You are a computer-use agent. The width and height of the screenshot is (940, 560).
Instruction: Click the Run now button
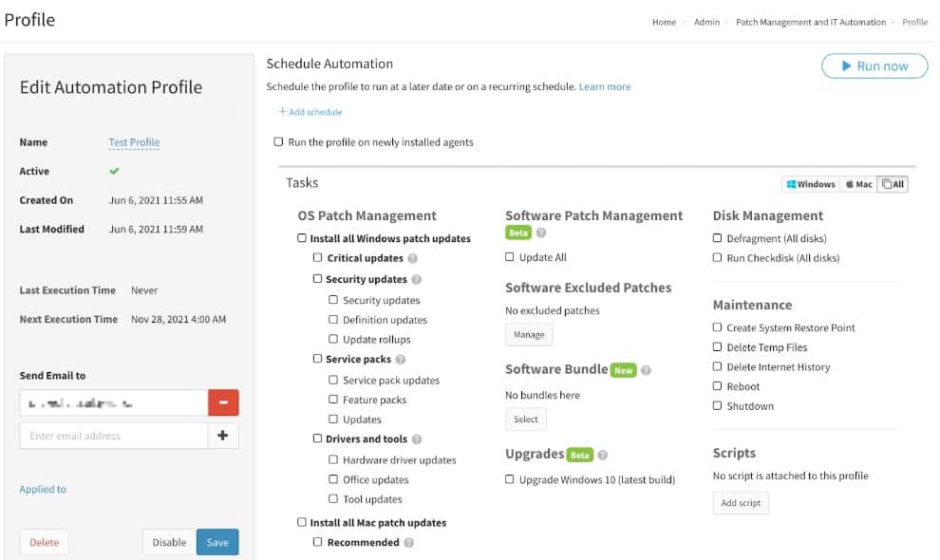coord(874,65)
